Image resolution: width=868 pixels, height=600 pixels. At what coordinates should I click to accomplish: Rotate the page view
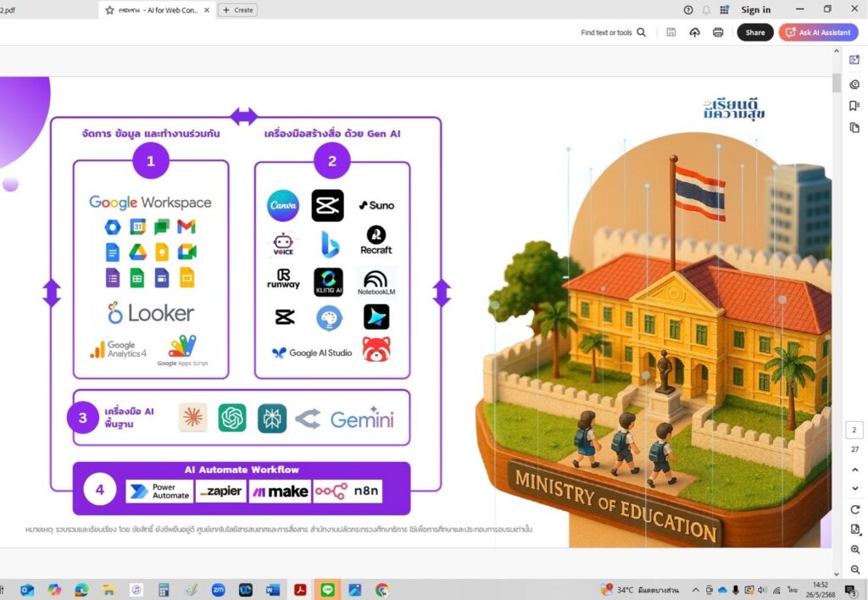(854, 510)
